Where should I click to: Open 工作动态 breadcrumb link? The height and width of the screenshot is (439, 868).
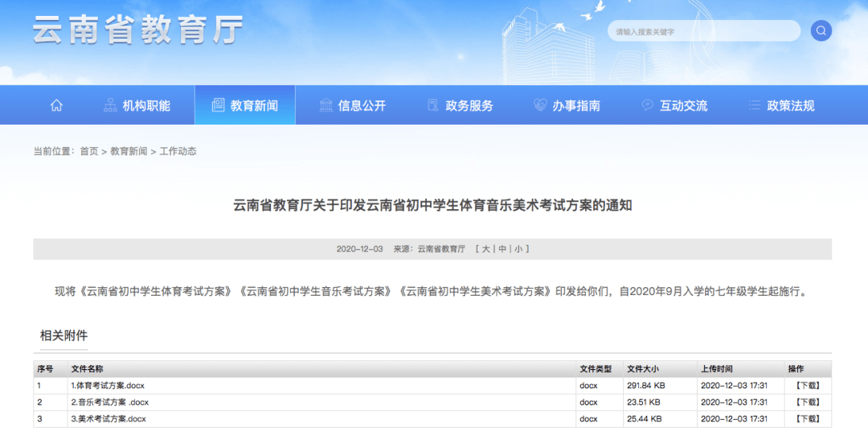(178, 151)
